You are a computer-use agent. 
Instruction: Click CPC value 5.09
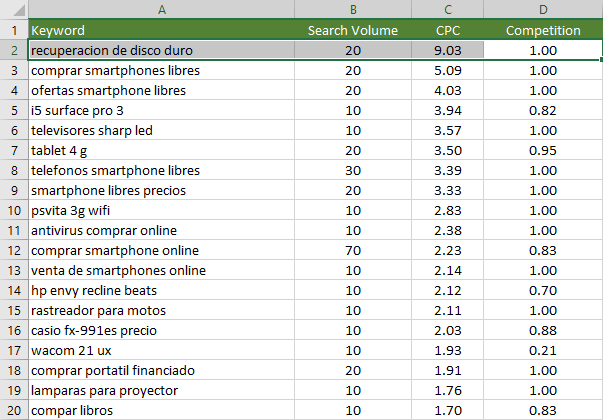click(x=448, y=70)
